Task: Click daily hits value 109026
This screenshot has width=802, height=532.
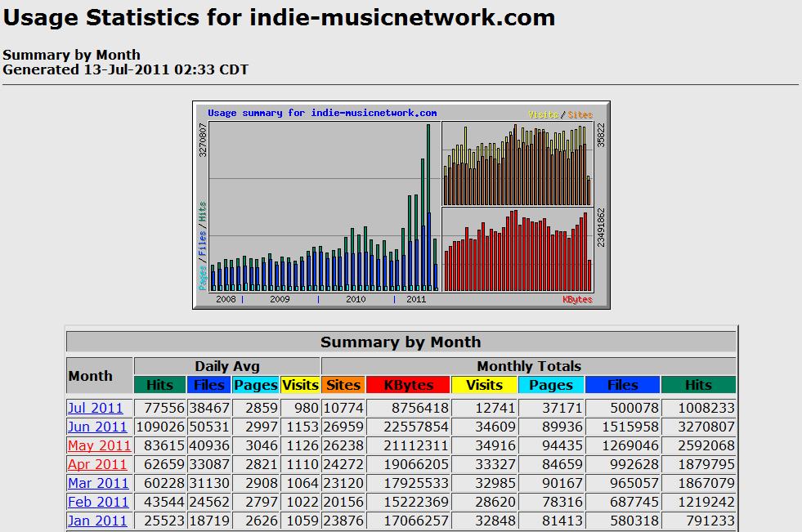Action: coord(160,427)
